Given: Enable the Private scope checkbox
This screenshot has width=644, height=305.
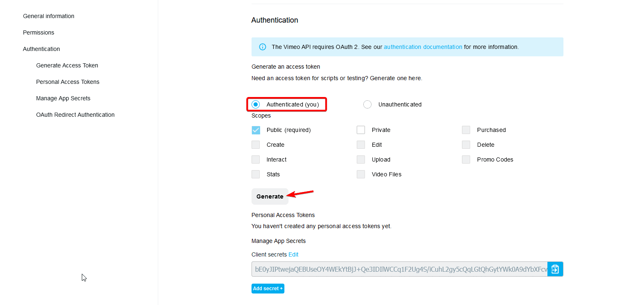Looking at the screenshot, I should [x=361, y=130].
